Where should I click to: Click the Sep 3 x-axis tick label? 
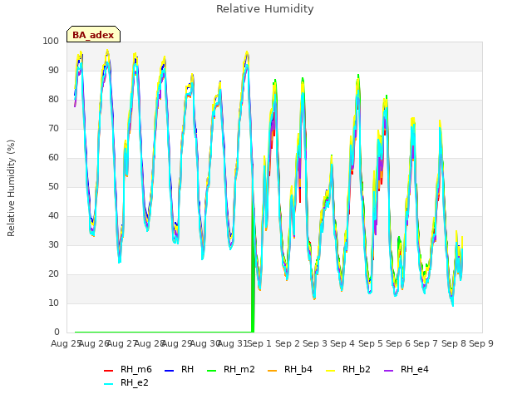click(x=315, y=343)
